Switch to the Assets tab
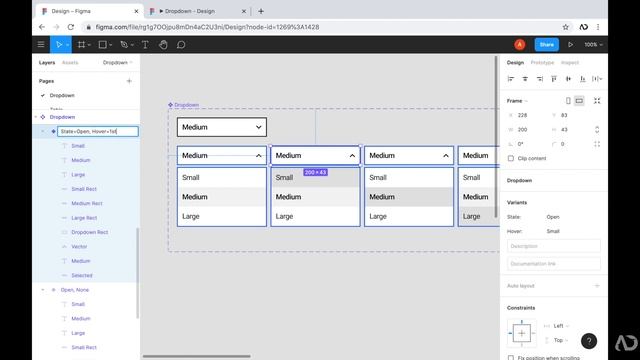640x360 pixels. click(70, 62)
